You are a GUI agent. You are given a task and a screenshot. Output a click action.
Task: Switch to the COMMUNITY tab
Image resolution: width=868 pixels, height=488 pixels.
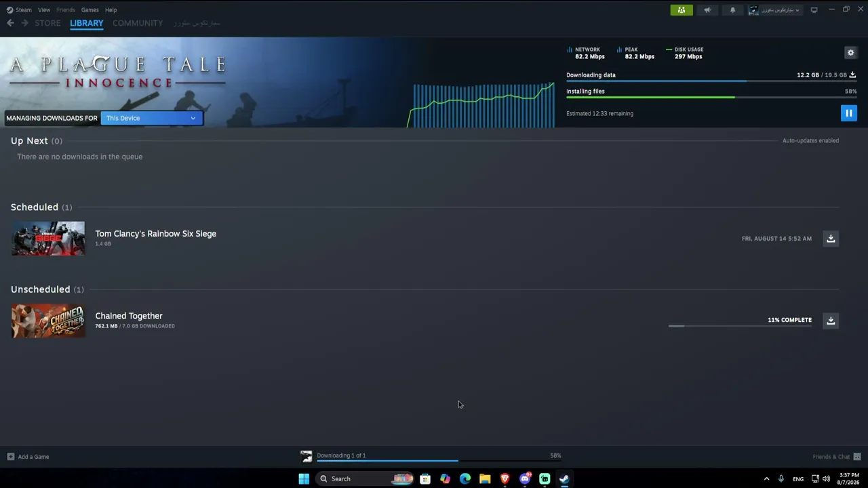click(138, 23)
